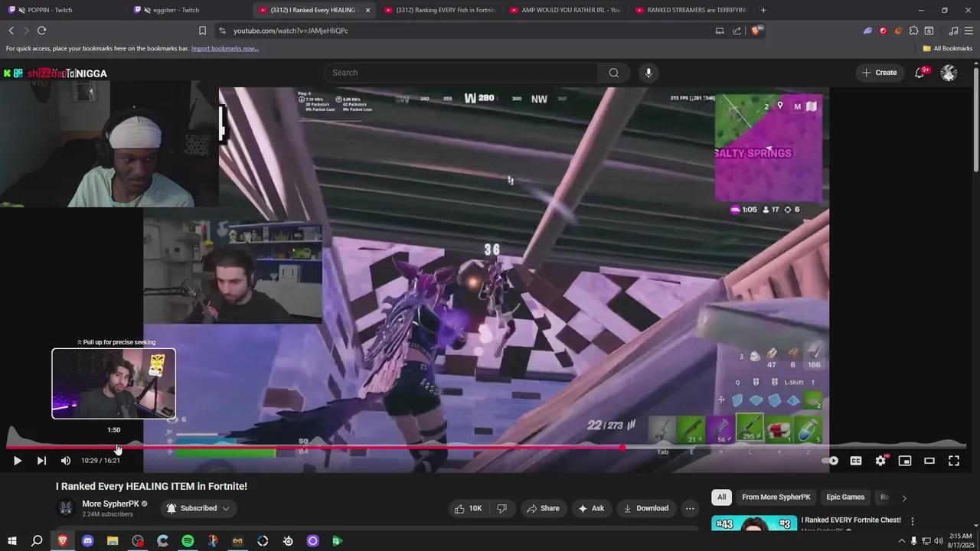Play the paused YouTube video
980x551 pixels.
pos(18,461)
